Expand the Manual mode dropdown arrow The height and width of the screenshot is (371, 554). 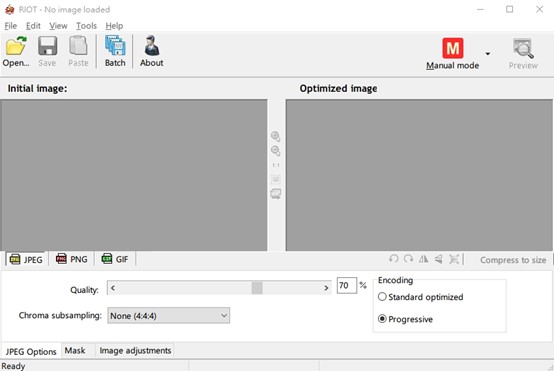(x=488, y=54)
